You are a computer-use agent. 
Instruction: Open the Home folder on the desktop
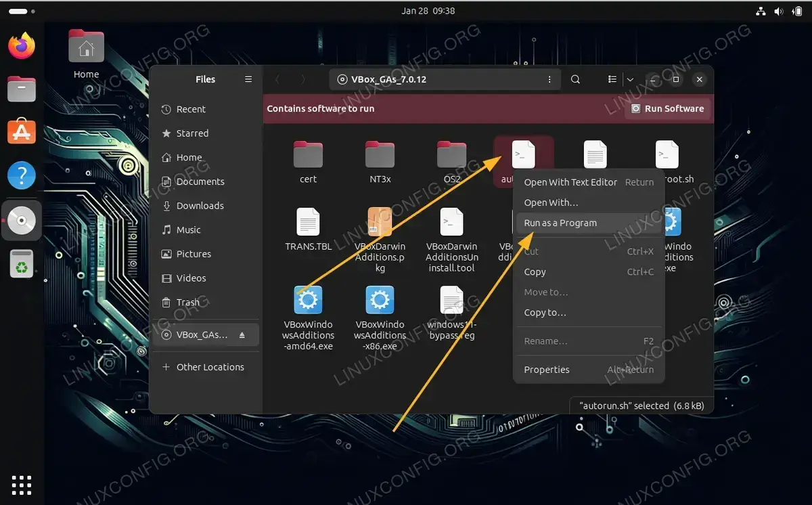86,54
